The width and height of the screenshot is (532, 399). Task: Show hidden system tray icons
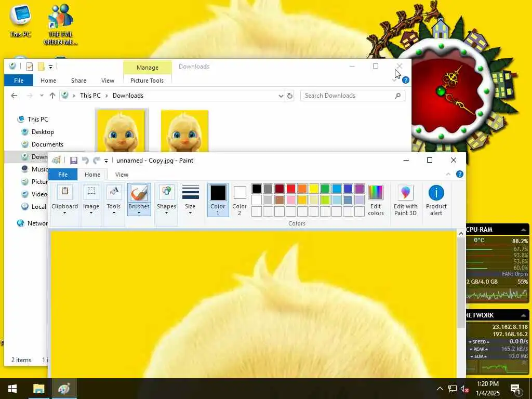pos(440,389)
